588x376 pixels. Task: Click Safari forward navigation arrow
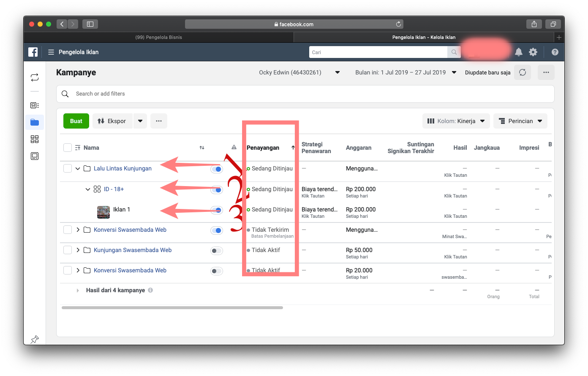(x=73, y=24)
